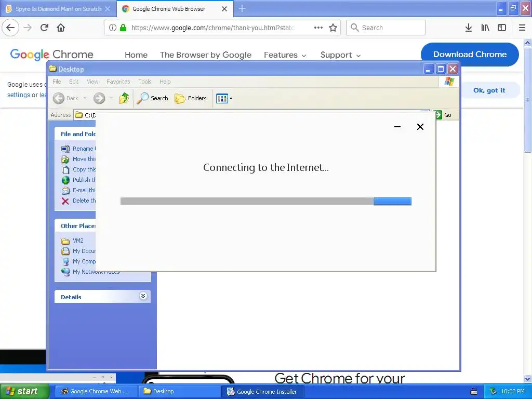Open Firefox home page icon
The image size is (532, 399).
[x=61, y=28]
